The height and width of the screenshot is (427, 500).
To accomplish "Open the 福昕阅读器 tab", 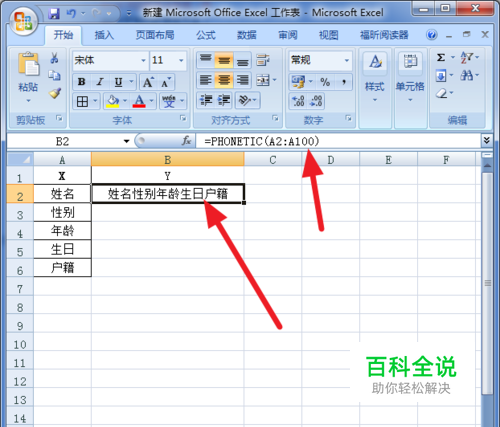I will coord(384,35).
